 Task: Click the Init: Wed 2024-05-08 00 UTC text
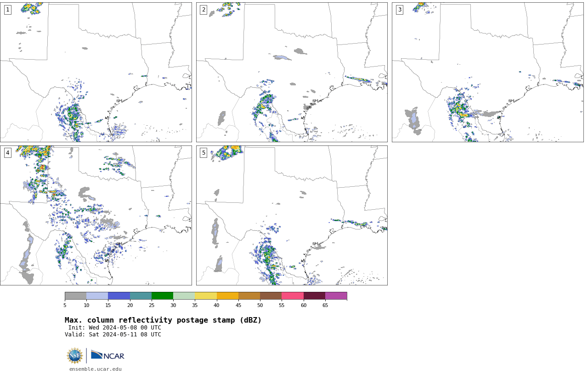tap(115, 328)
